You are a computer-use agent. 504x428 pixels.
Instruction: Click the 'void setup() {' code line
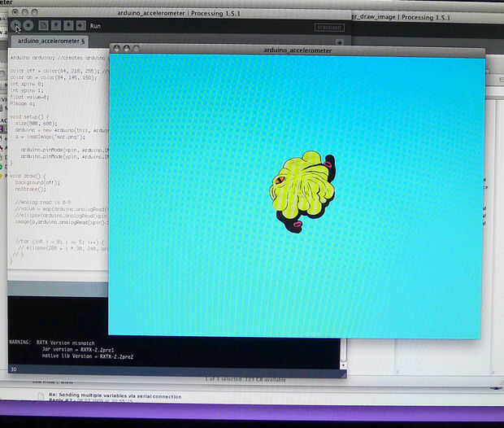point(29,117)
